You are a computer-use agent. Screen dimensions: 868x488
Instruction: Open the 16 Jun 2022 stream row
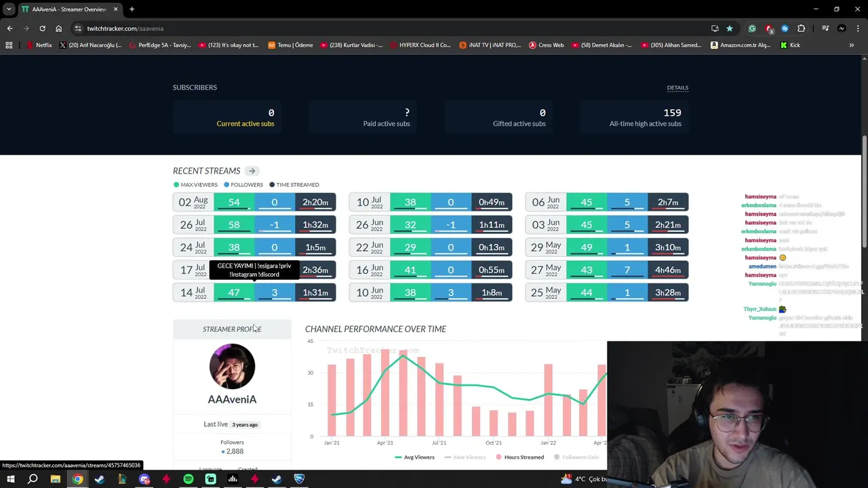(431, 270)
